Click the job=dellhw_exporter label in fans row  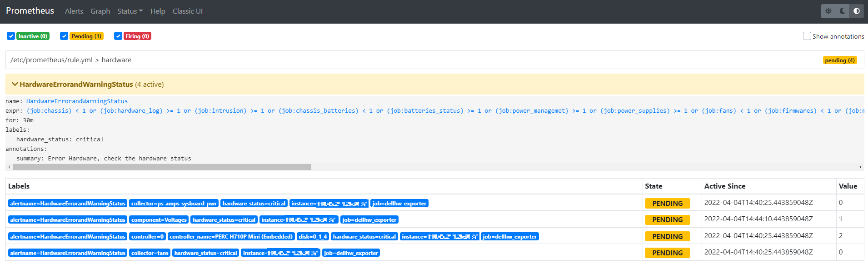coord(351,253)
